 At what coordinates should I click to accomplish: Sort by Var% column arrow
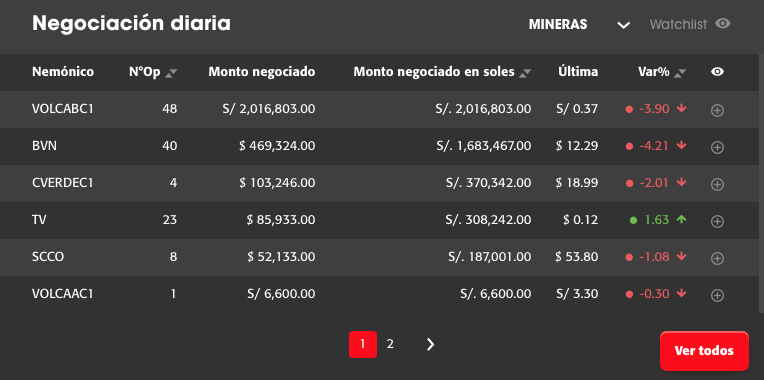click(680, 73)
